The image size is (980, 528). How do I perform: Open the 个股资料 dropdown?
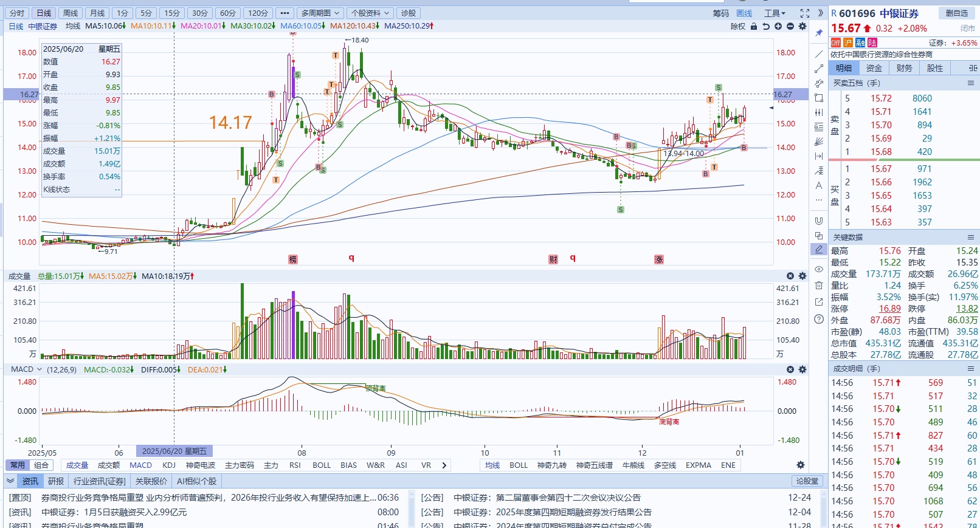pyautogui.click(x=370, y=13)
